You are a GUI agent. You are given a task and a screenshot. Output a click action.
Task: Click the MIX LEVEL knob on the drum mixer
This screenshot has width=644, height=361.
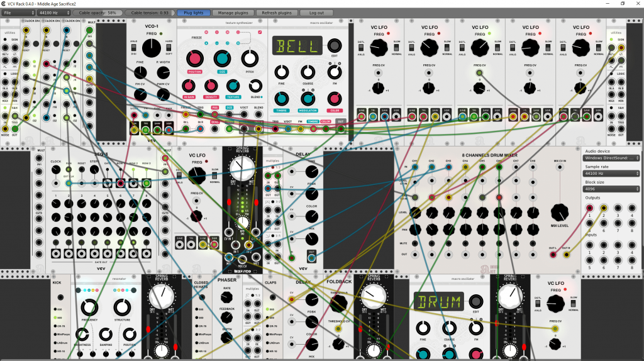559,213
